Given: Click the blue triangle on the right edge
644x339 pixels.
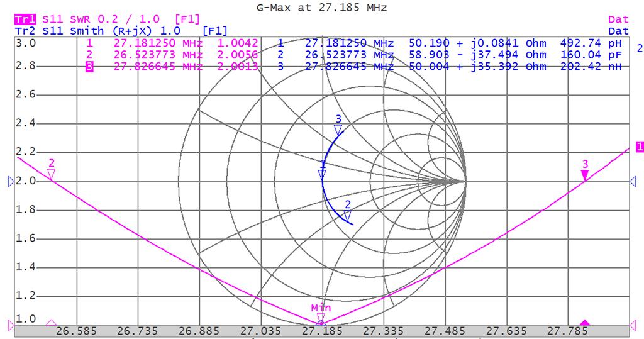Looking at the screenshot, I should point(633,182).
